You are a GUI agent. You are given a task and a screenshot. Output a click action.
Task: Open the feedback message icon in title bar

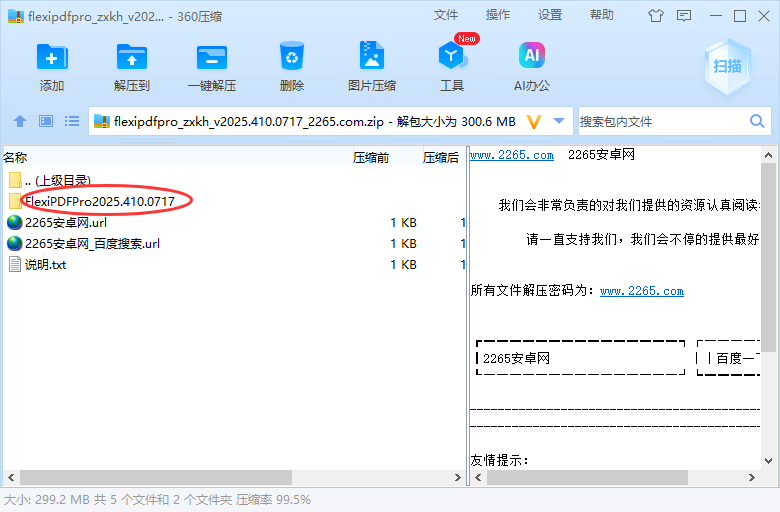(684, 16)
